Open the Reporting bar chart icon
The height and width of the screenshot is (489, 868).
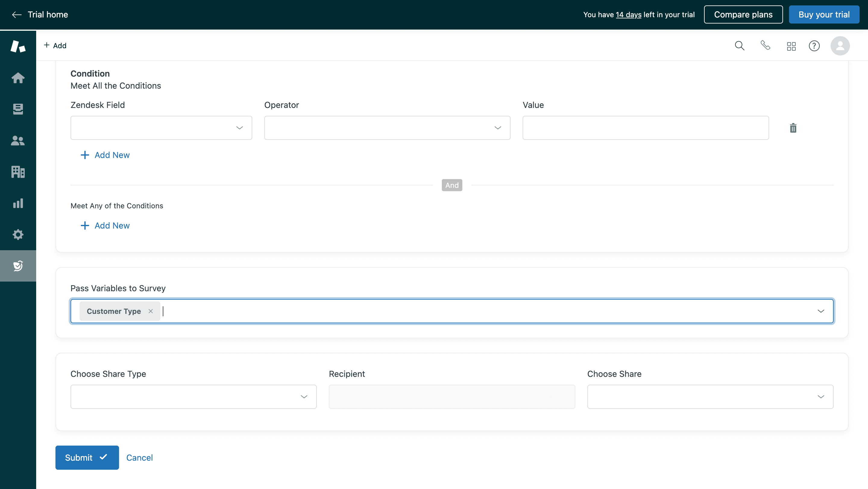tap(18, 203)
